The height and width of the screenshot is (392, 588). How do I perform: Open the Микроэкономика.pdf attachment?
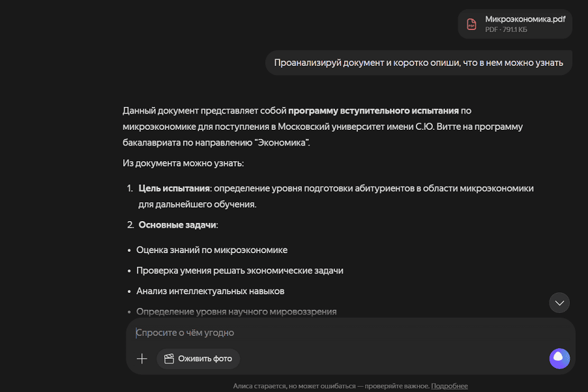point(524,20)
